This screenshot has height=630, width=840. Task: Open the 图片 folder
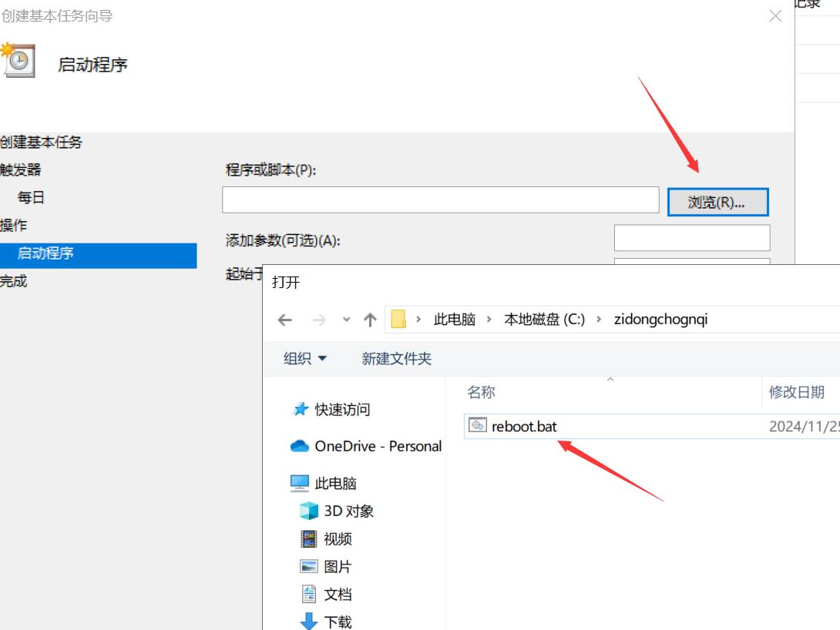[x=338, y=567]
